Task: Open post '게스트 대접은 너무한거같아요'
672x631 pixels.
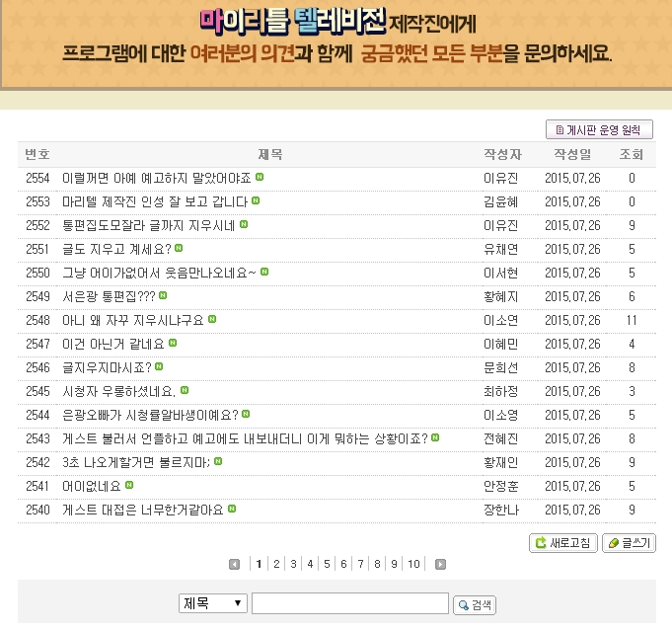Action: pyautogui.click(x=143, y=510)
